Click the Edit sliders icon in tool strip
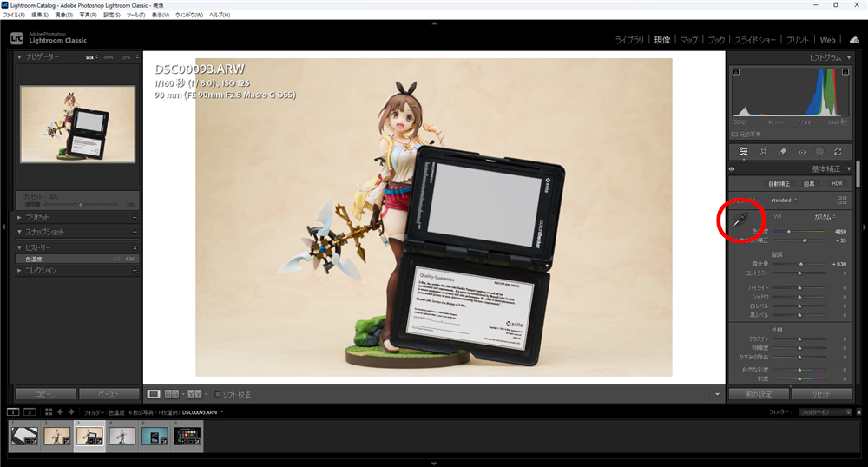Image resolution: width=868 pixels, height=467 pixels. coord(744,151)
